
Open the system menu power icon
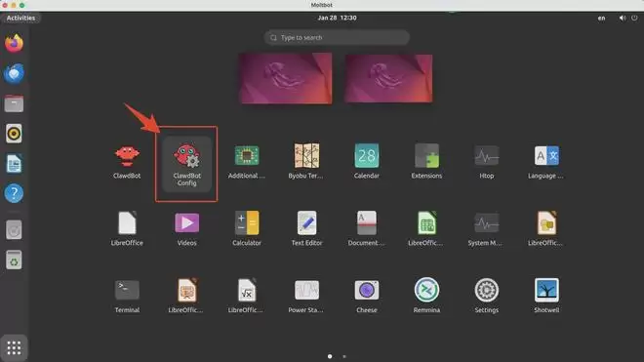634,18
